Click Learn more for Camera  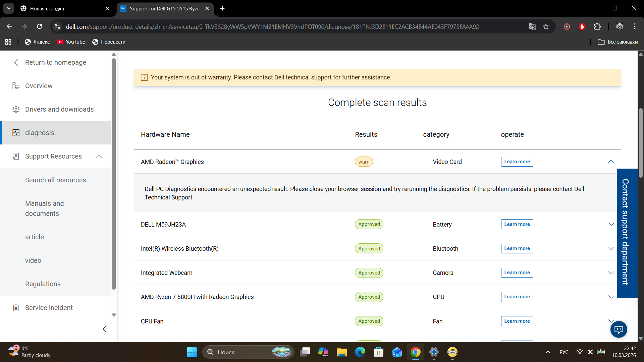click(x=517, y=273)
